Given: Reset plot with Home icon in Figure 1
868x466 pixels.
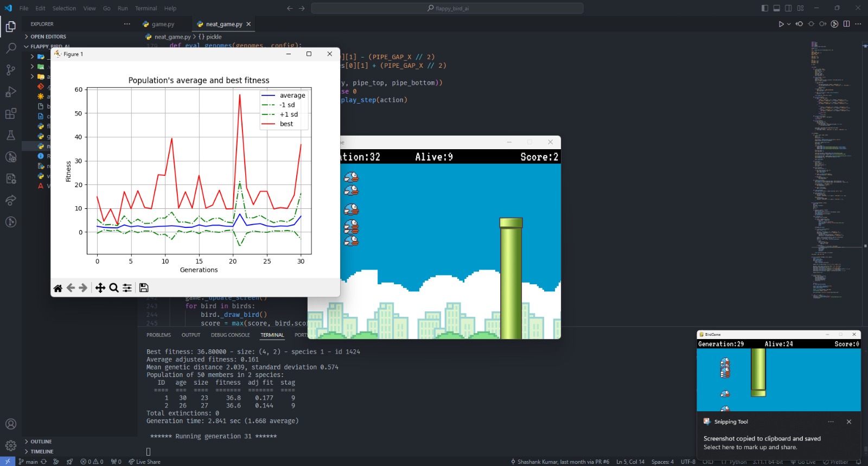Looking at the screenshot, I should point(58,288).
